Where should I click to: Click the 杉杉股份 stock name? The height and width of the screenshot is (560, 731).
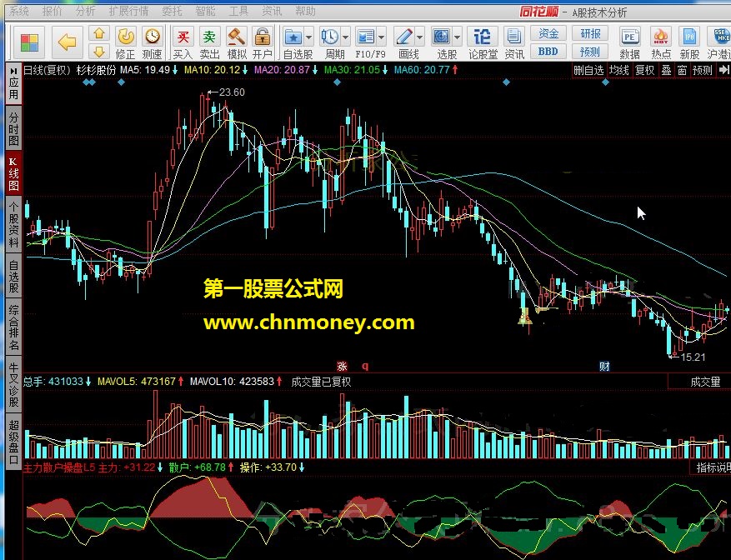[96, 70]
